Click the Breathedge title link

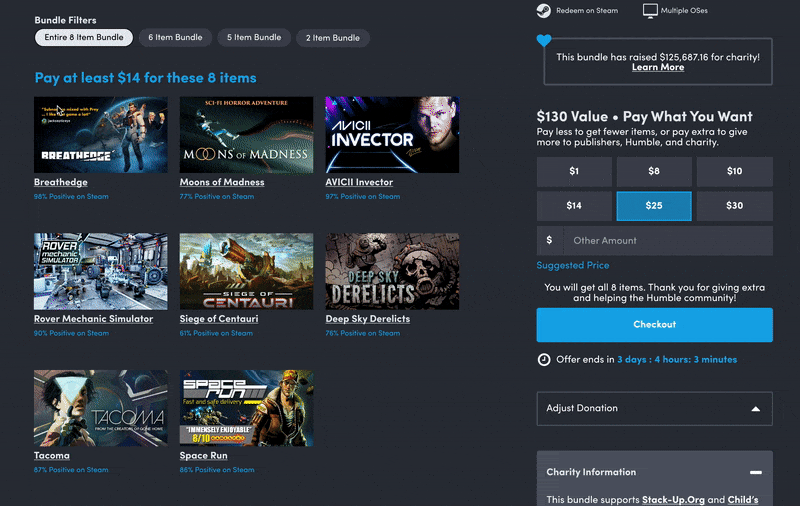click(x=61, y=182)
